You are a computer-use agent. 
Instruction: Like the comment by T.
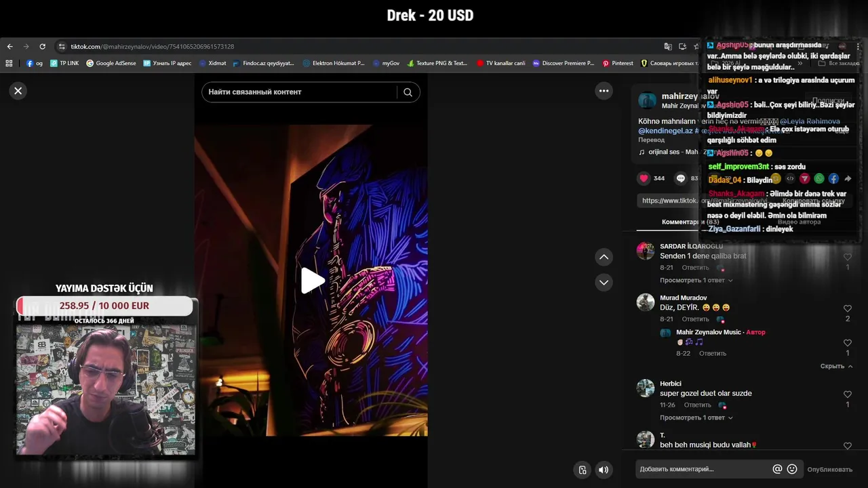coord(847,446)
